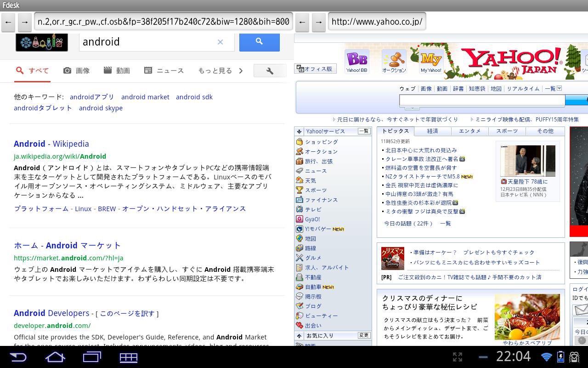Open the 出会い heart icon
The height and width of the screenshot is (368, 588).
click(x=300, y=325)
